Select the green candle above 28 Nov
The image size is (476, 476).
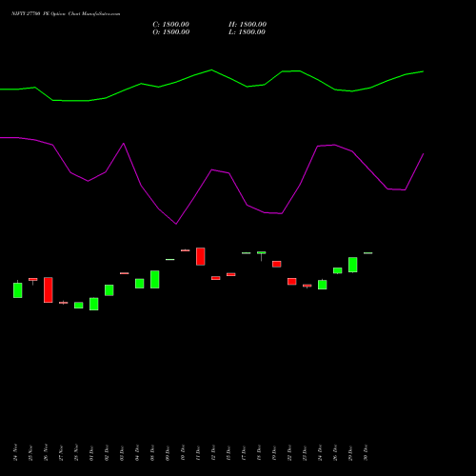pyautogui.click(x=79, y=305)
